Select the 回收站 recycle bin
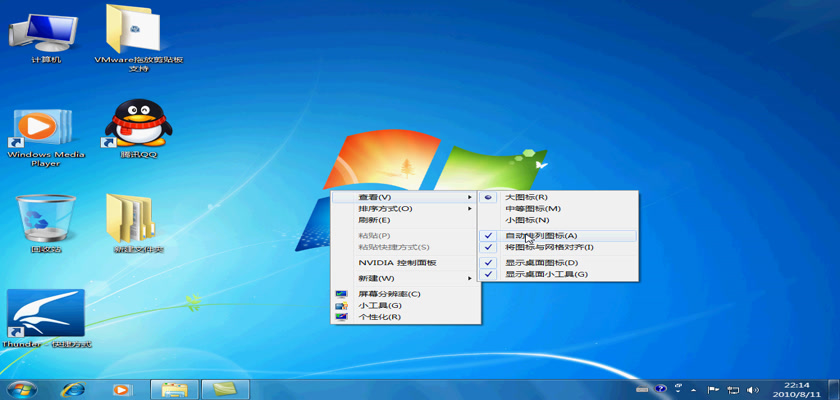This screenshot has width=840, height=400. 45,218
